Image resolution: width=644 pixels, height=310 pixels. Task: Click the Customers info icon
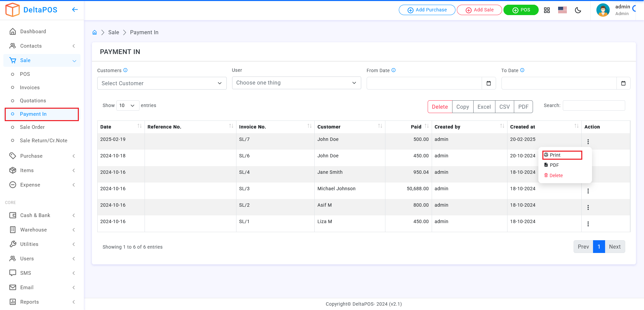(x=125, y=70)
